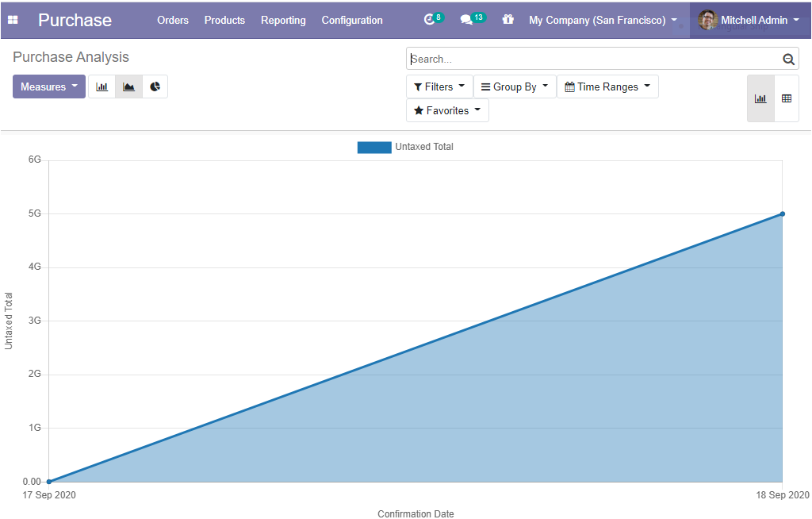Expand the Filters dropdown
812x519 pixels.
click(439, 86)
